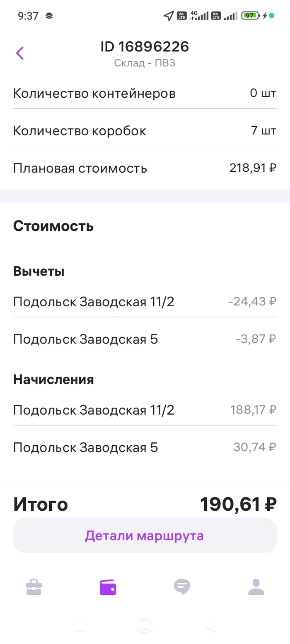Tap the battery indicator in status bar

pos(250,16)
